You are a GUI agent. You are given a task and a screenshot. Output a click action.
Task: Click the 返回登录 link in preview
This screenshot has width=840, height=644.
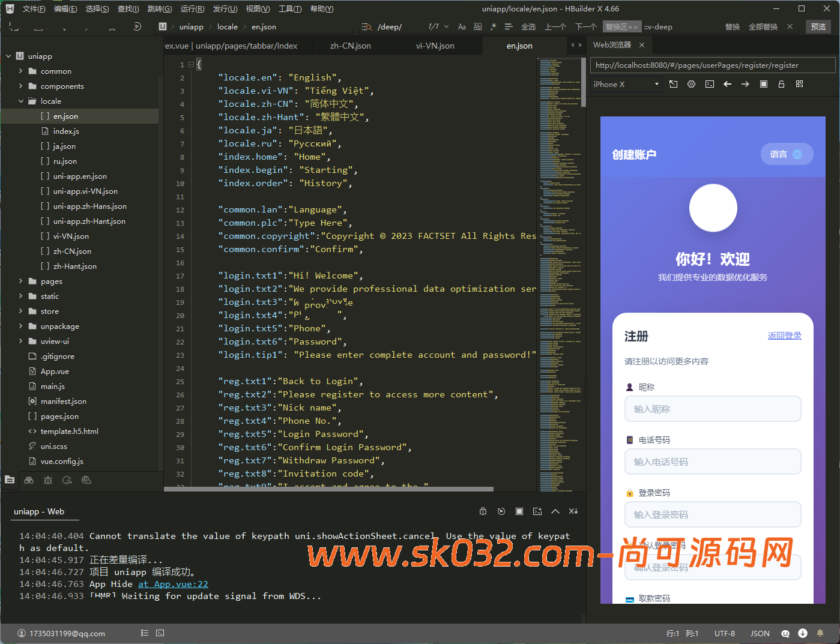point(784,336)
